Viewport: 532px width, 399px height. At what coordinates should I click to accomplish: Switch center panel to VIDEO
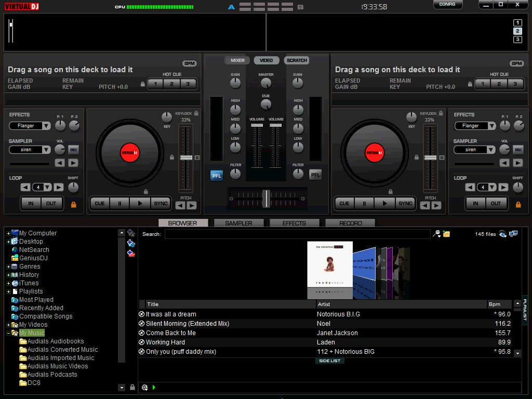pos(267,60)
